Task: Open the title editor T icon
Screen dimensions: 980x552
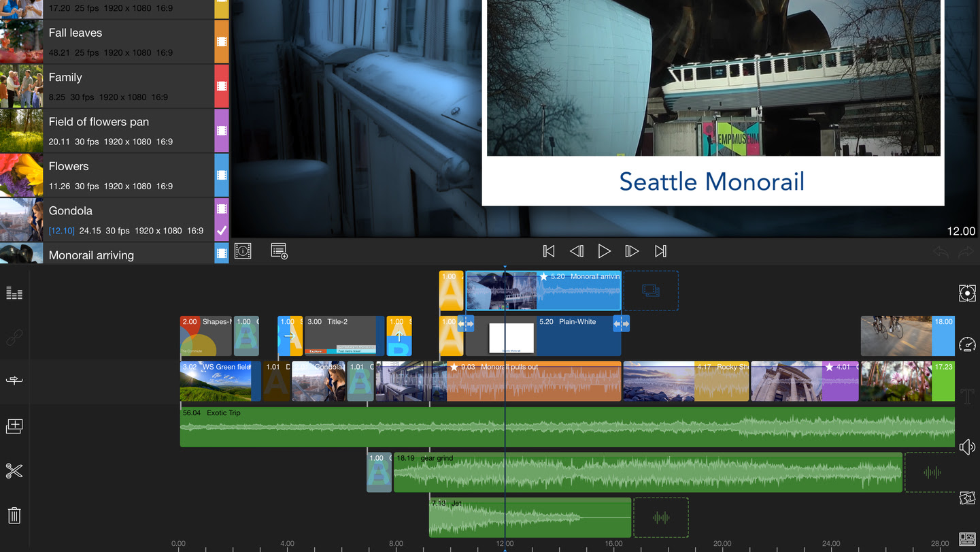Action: click(x=967, y=395)
